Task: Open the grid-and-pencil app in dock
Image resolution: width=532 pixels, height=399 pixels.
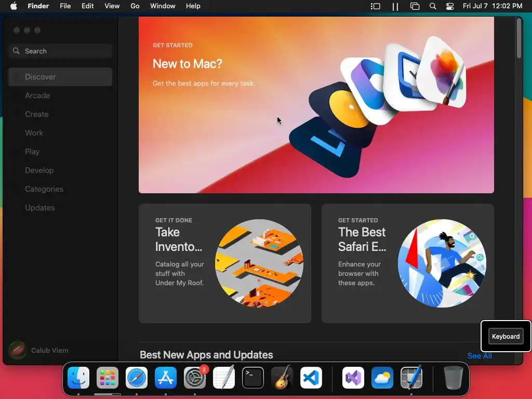Action: tap(411, 378)
